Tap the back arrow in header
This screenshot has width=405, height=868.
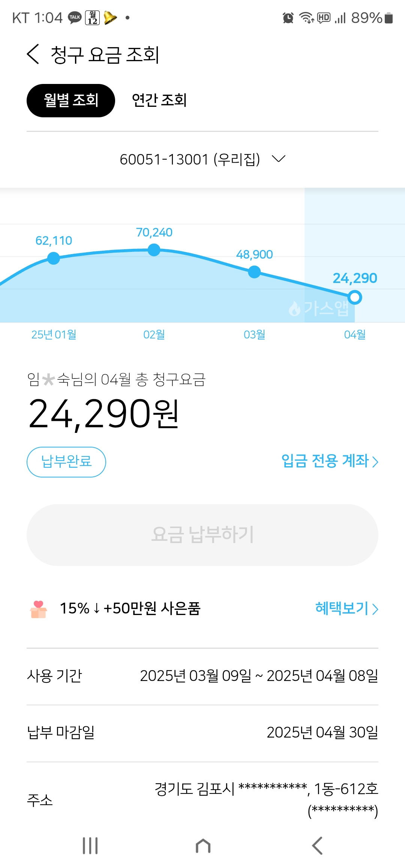click(x=33, y=54)
